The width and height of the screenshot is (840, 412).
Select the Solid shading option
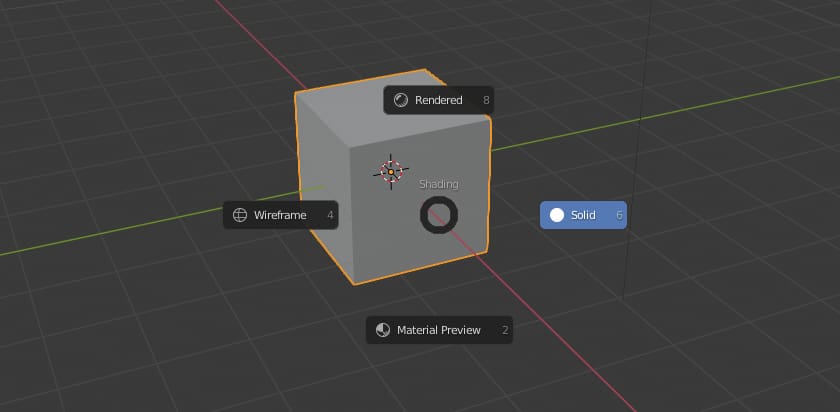coord(583,215)
